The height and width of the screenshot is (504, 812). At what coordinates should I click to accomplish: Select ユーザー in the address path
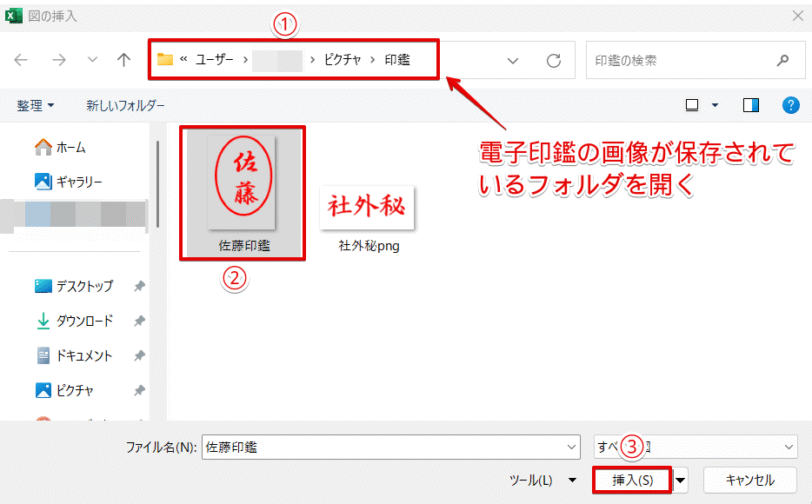[214, 60]
